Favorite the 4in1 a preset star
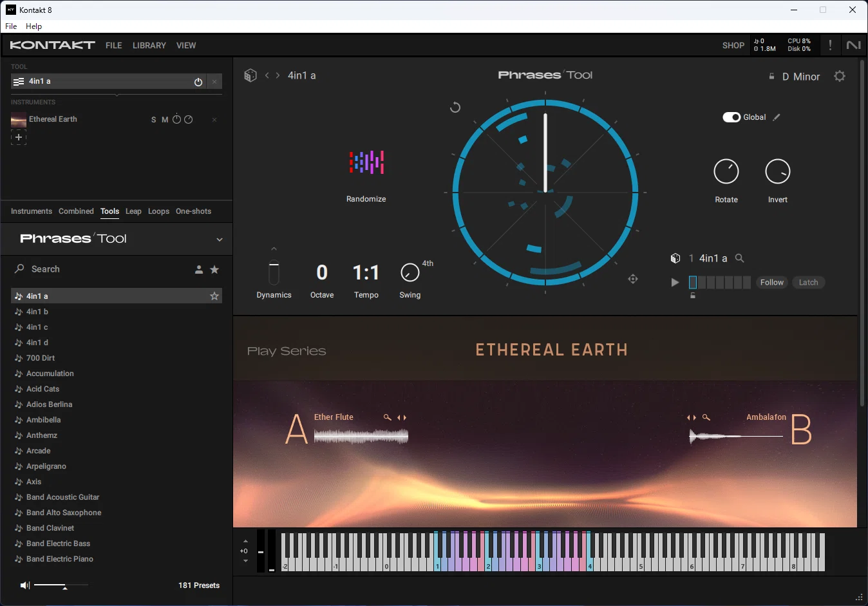868x606 pixels. 214,296
